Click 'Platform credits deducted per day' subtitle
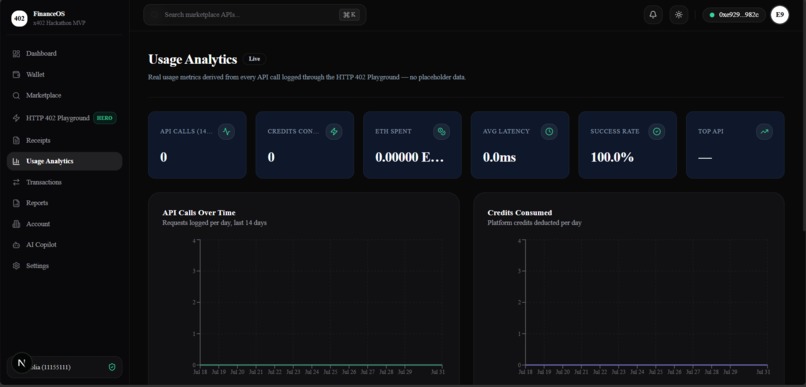 point(535,223)
